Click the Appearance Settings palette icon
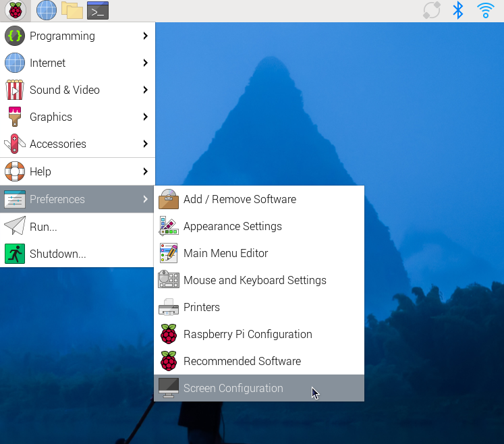The height and width of the screenshot is (444, 504). [x=169, y=226]
